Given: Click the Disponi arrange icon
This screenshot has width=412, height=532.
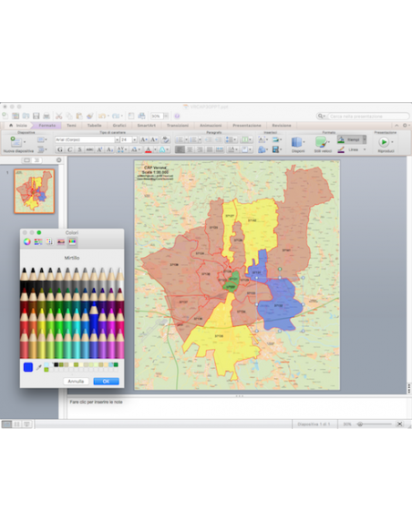Looking at the screenshot, I should coord(296,142).
